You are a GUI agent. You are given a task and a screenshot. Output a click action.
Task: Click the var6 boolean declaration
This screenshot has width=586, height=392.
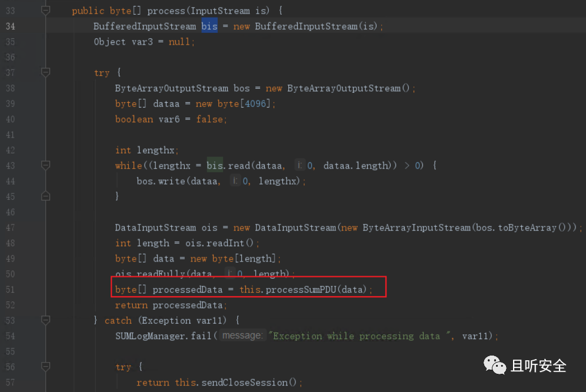(x=169, y=119)
